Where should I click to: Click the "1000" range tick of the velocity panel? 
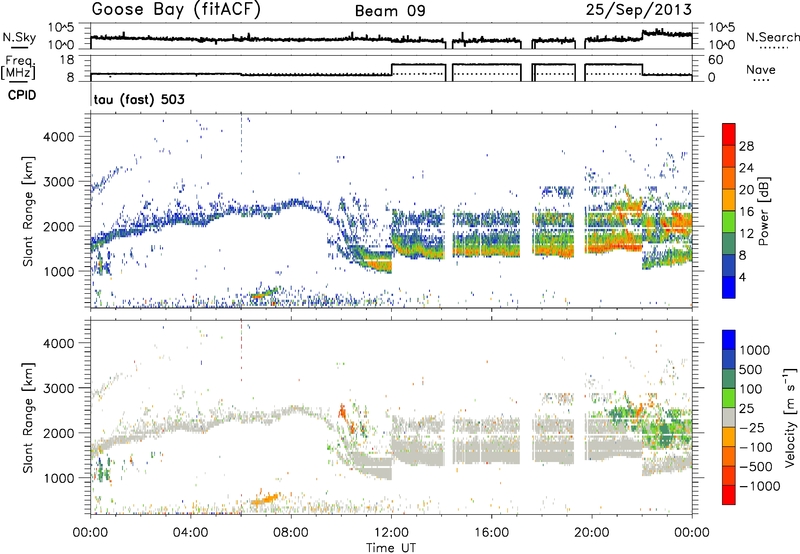coord(58,478)
